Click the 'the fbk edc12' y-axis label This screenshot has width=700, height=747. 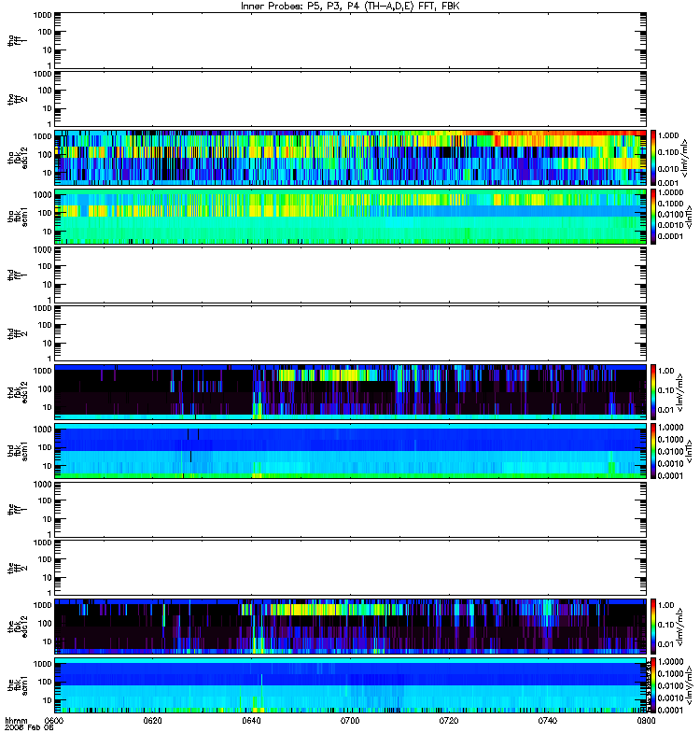pos(18,627)
